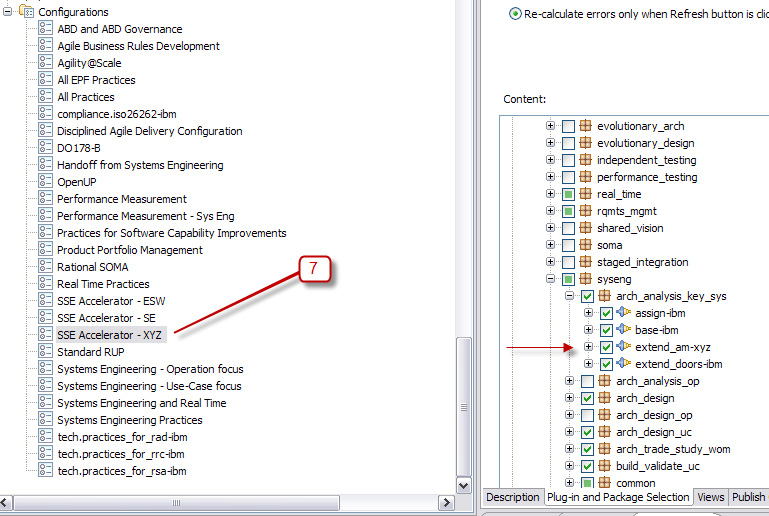Uncheck the assign-ibm checkbox
The width and height of the screenshot is (769, 516).
tap(606, 313)
